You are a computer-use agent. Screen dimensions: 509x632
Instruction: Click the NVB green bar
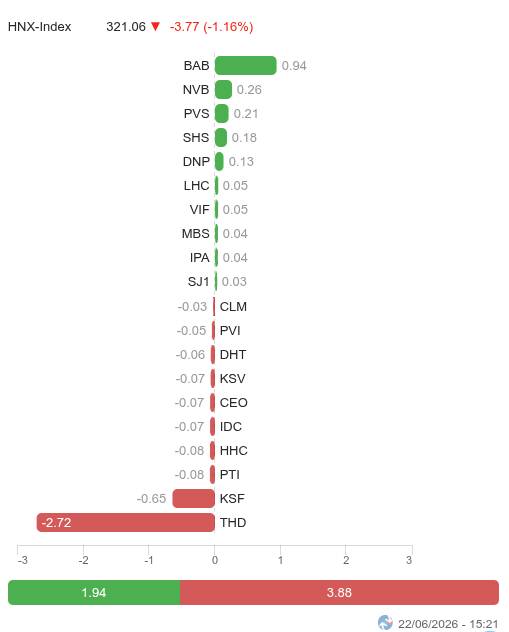223,89
